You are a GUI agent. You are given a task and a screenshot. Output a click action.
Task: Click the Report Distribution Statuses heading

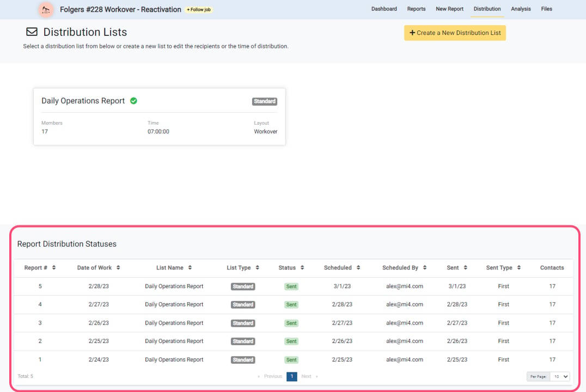pyautogui.click(x=67, y=244)
